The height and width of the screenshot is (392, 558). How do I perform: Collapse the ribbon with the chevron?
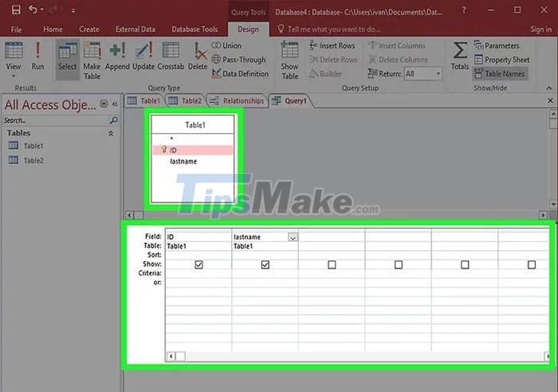tap(549, 88)
